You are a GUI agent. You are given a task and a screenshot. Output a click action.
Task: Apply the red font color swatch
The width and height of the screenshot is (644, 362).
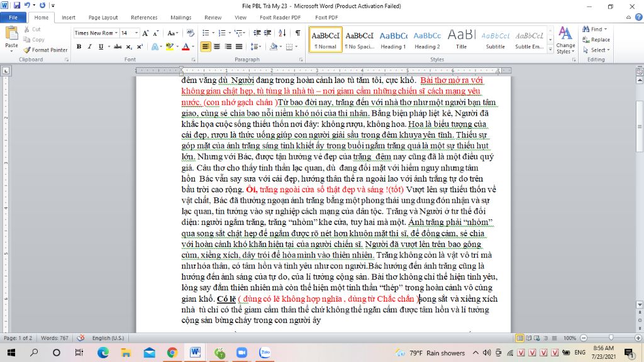[186, 47]
